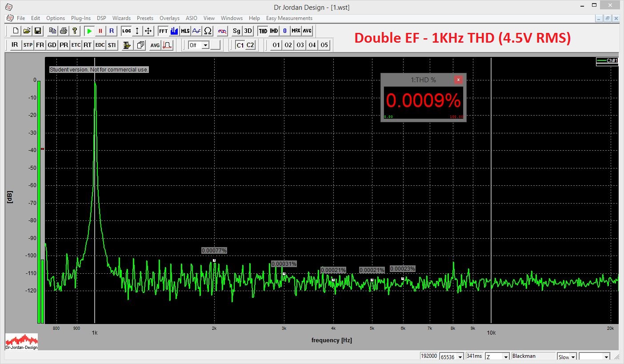Open the 3D view button
Image resolution: width=624 pixels, height=364 pixels.
click(x=248, y=31)
